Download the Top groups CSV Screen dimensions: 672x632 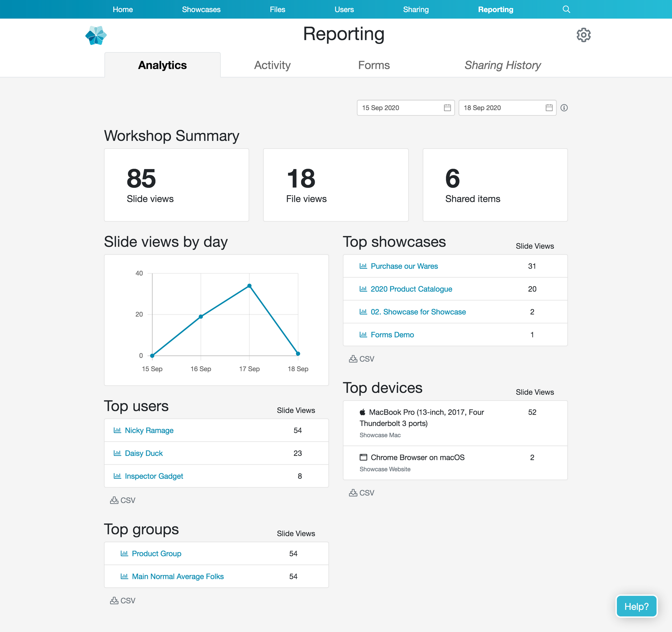[x=122, y=600]
